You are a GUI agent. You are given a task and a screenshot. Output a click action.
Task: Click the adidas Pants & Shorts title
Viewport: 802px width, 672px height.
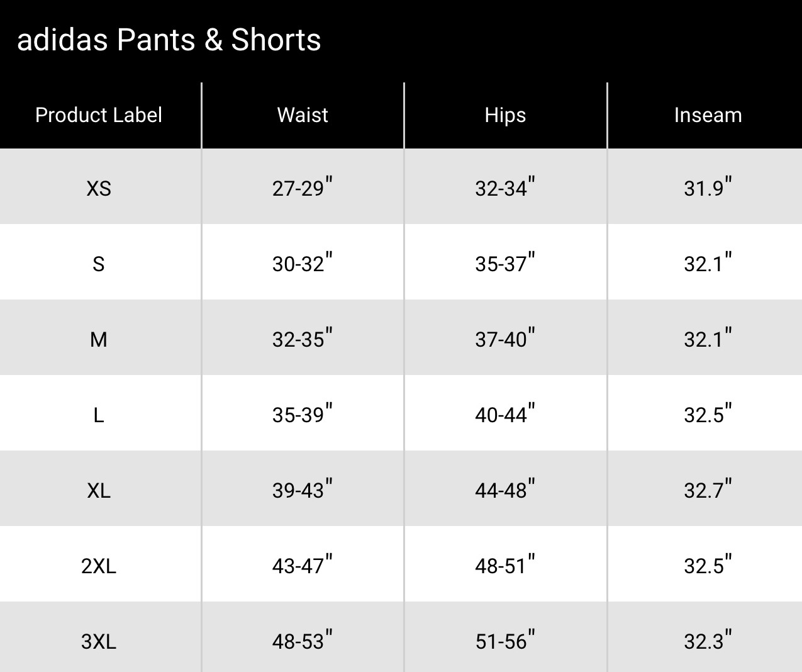[169, 40]
